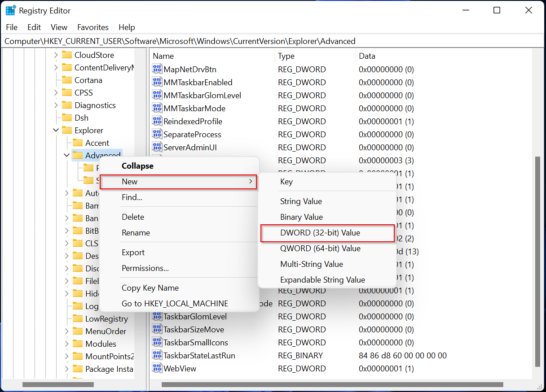Click the Registry Editor app icon in title bar

coord(11,10)
